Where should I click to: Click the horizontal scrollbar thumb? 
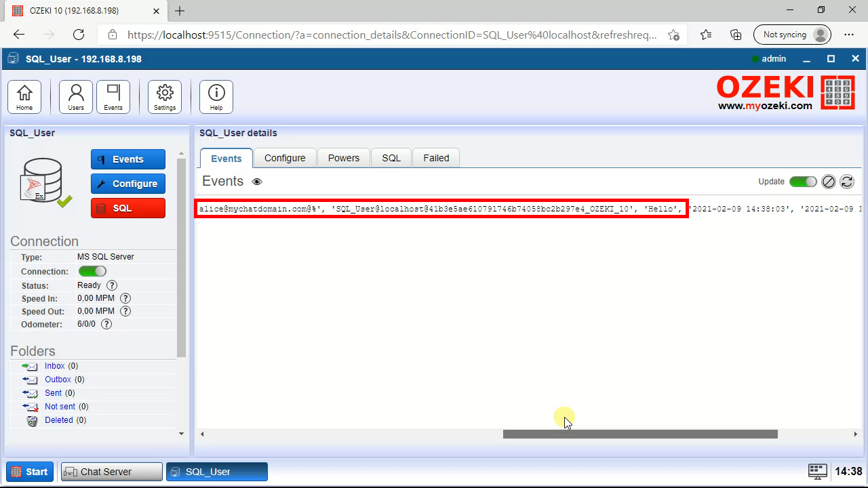639,434
